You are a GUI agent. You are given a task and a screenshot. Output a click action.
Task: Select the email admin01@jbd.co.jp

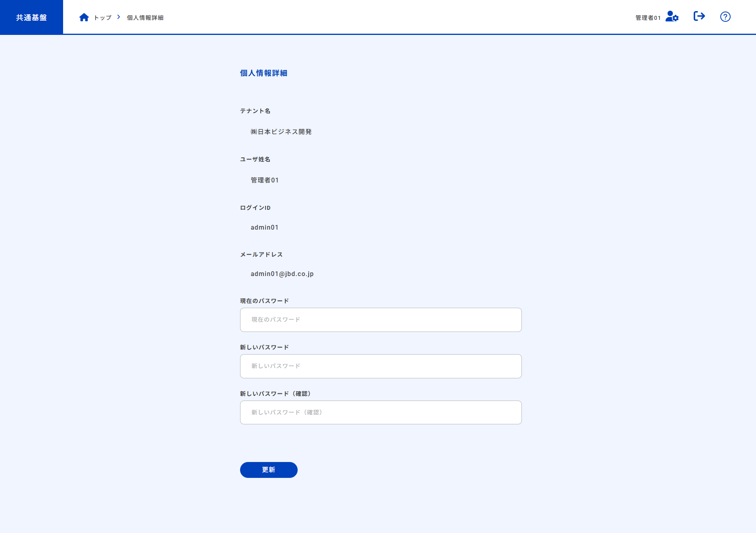pyautogui.click(x=282, y=273)
